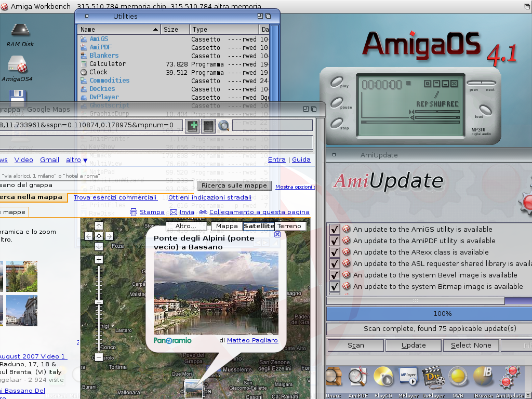
Task: Sort Utilities list by Size column
Action: pyautogui.click(x=175, y=30)
